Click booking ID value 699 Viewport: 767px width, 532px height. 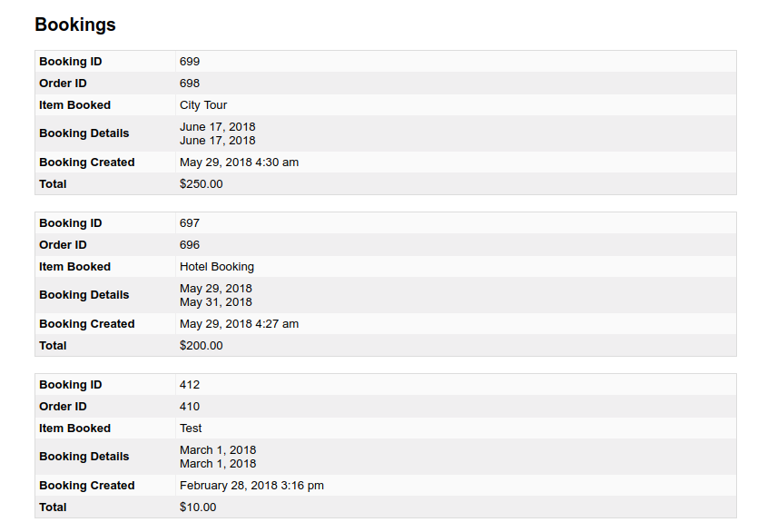190,62
